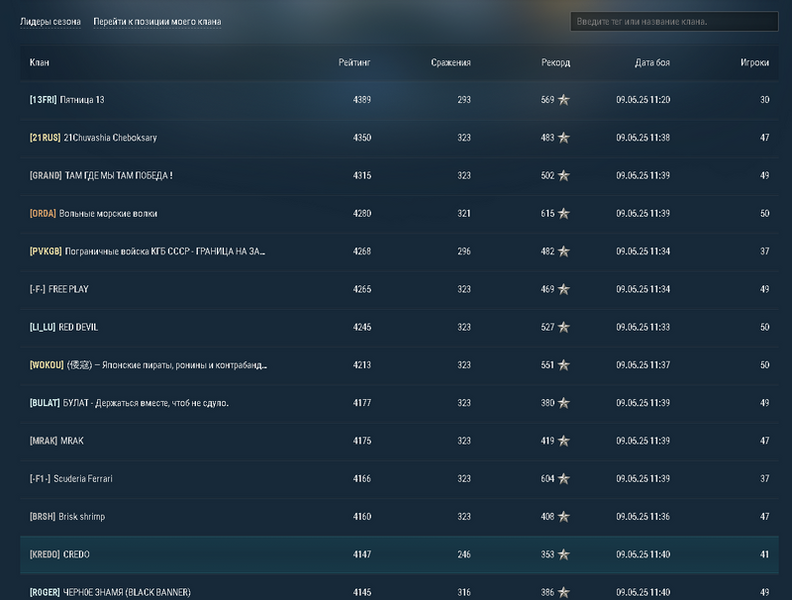
Task: Open clan [PVKGB] Пограничные войска КГБ СССР
Action: 147,252
